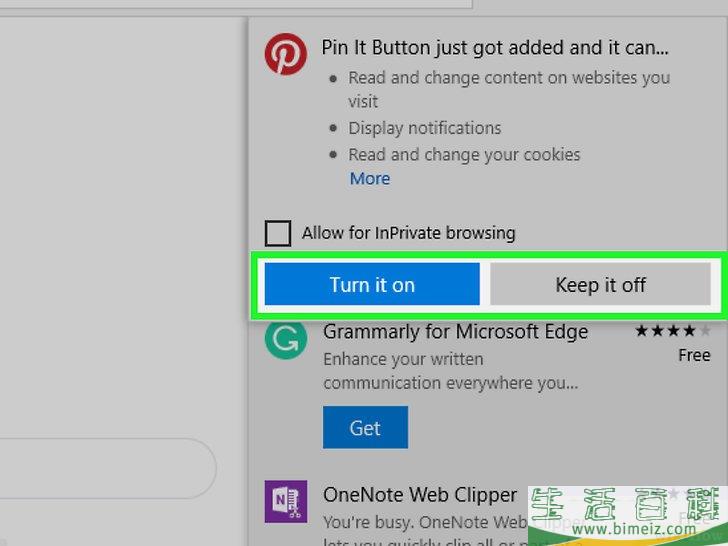Choose Keep it off for the extension
Image resolution: width=728 pixels, height=546 pixels.
[x=600, y=284]
